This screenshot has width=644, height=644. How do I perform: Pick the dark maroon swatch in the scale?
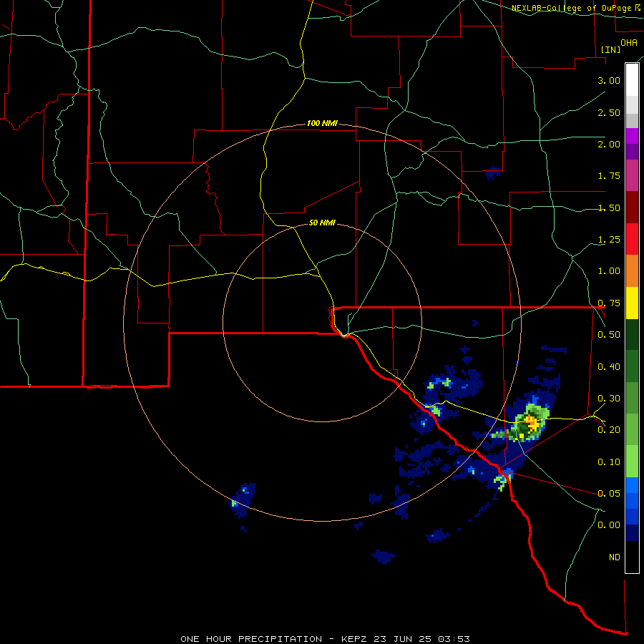pyautogui.click(x=632, y=207)
